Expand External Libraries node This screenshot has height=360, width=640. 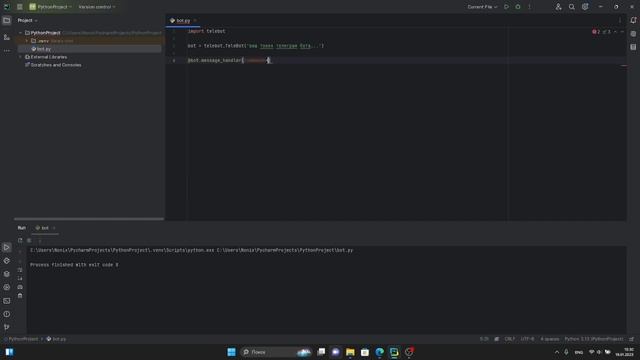20,57
